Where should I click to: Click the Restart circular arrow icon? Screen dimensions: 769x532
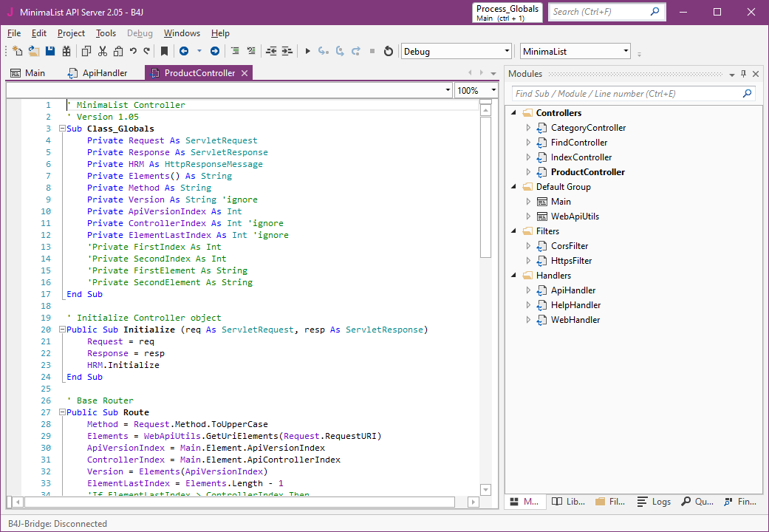pyautogui.click(x=389, y=51)
